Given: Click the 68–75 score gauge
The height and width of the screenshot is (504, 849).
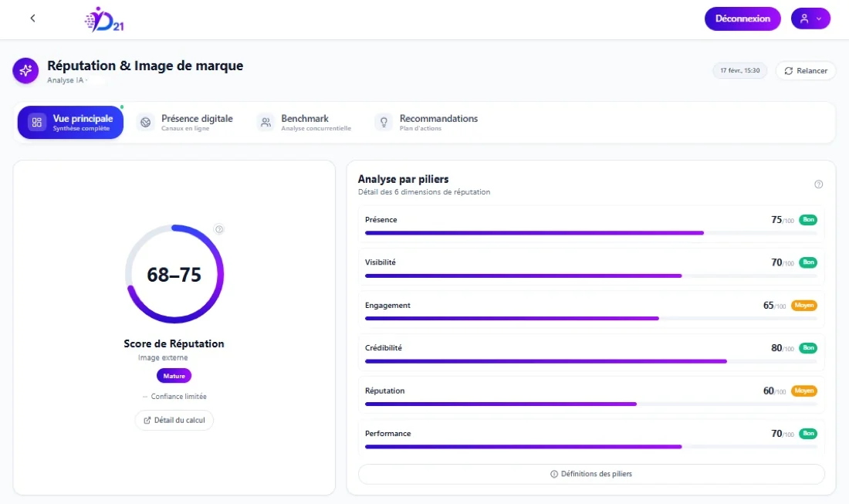Looking at the screenshot, I should click(174, 274).
